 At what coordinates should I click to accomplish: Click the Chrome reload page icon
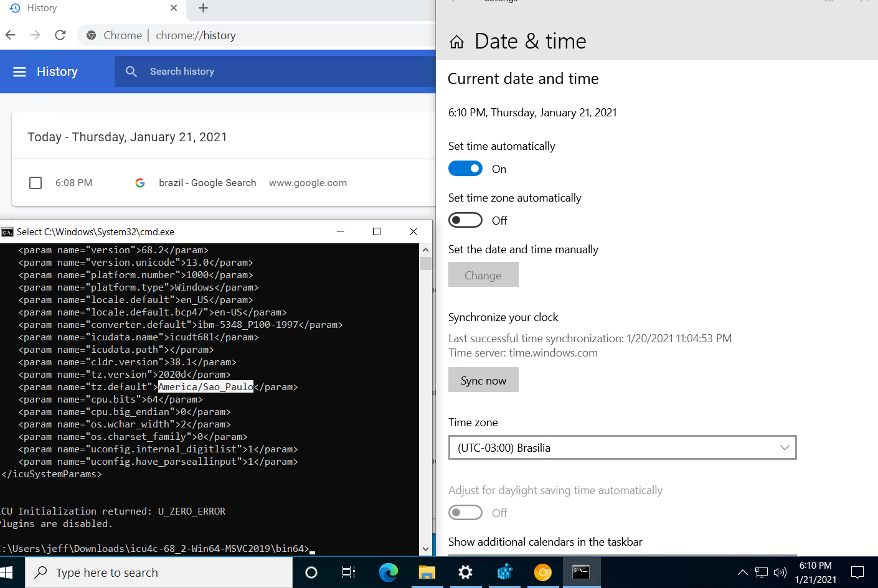(60, 35)
